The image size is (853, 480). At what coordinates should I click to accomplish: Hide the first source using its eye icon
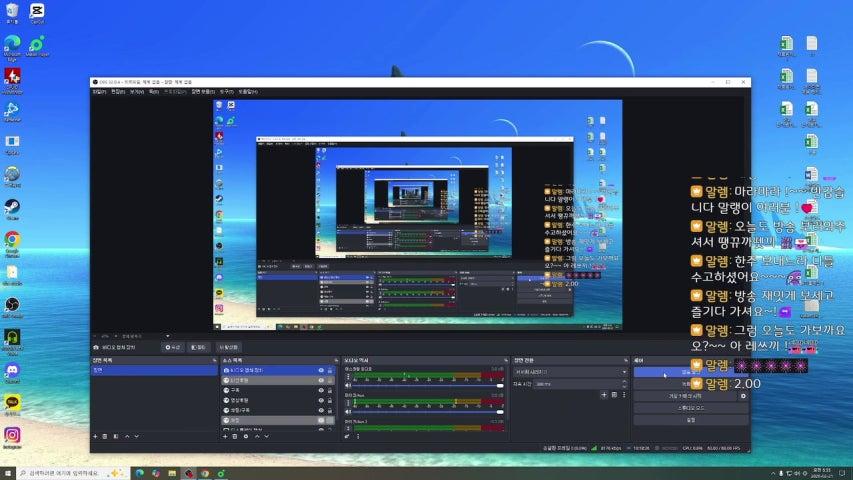tap(321, 370)
